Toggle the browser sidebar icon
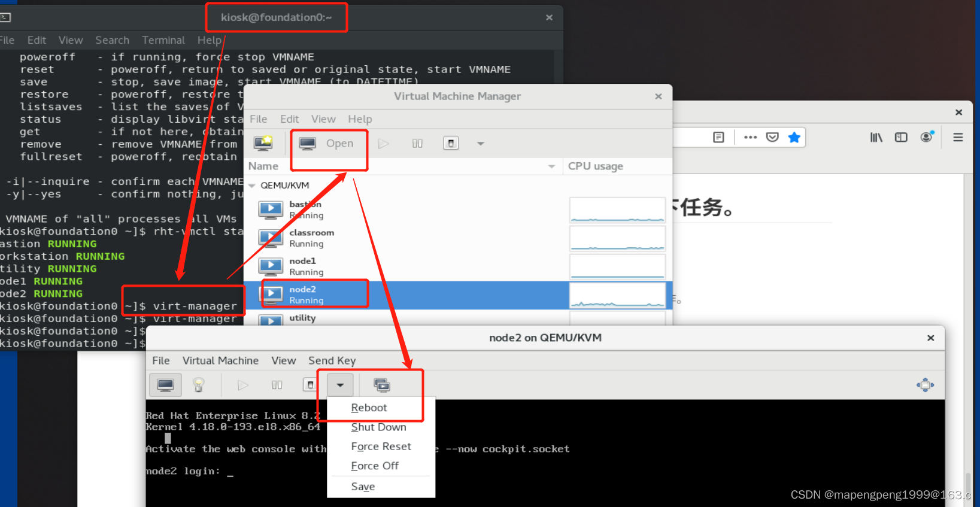Image resolution: width=980 pixels, height=507 pixels. coord(901,137)
